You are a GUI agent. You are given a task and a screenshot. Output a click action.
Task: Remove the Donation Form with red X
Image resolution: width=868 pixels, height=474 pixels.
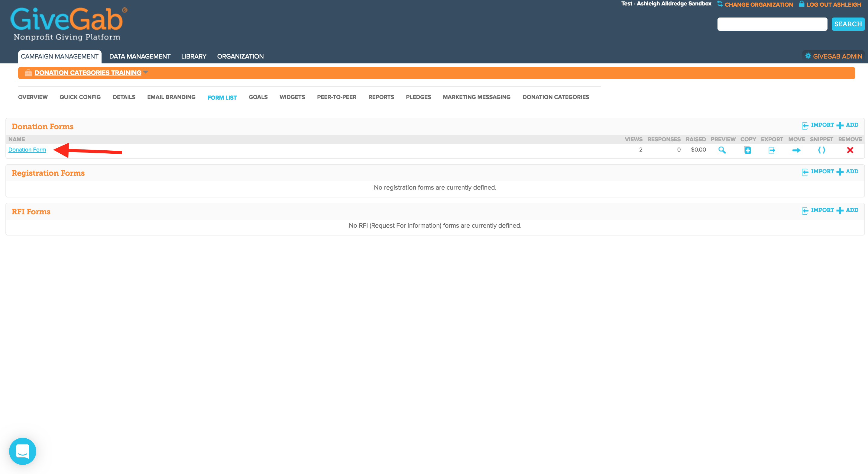pos(850,150)
